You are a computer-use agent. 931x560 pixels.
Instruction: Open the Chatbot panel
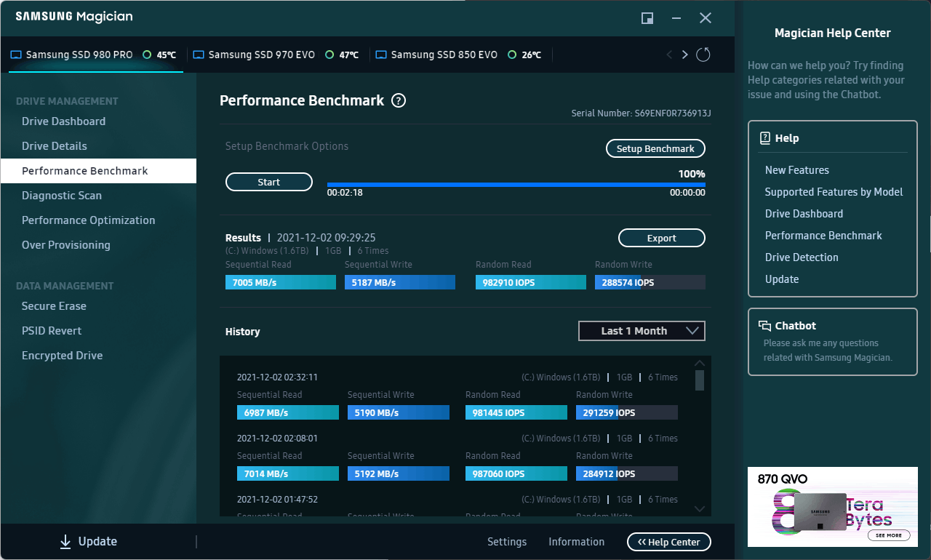pyautogui.click(x=833, y=342)
